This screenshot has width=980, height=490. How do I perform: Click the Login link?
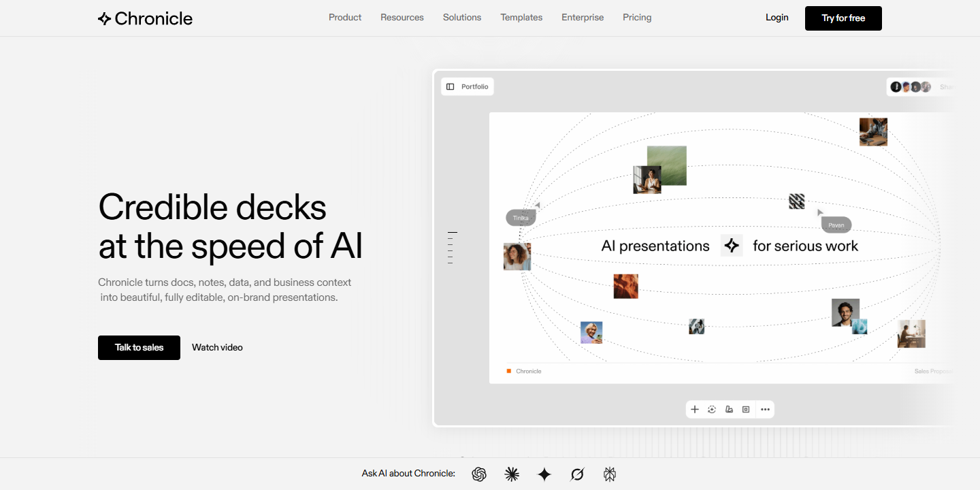pyautogui.click(x=777, y=18)
